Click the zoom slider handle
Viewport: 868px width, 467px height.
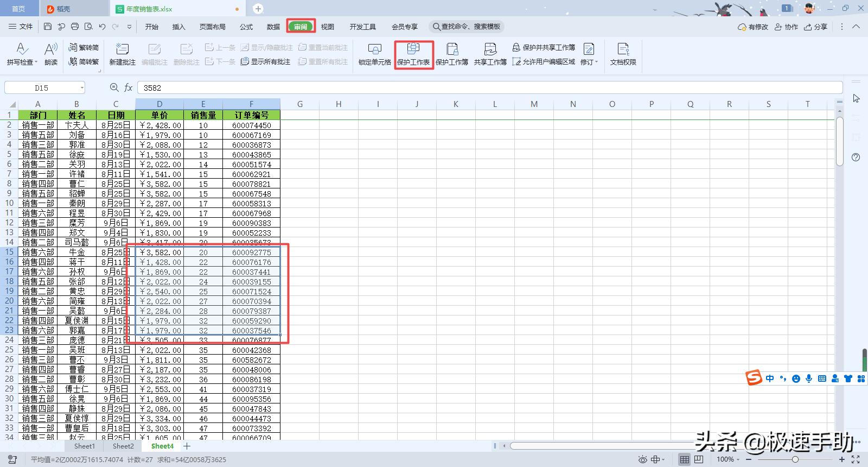[x=795, y=459]
